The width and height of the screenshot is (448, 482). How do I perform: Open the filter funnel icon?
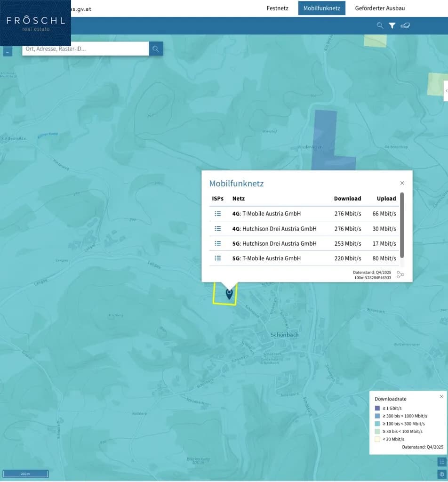[x=392, y=25]
